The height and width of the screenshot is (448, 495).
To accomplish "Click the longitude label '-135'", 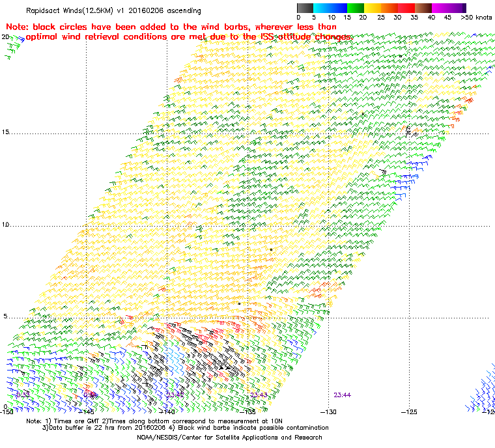I will (247, 412).
